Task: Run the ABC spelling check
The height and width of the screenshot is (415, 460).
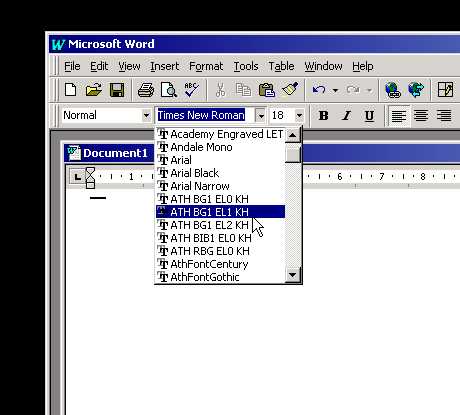Action: 191,90
